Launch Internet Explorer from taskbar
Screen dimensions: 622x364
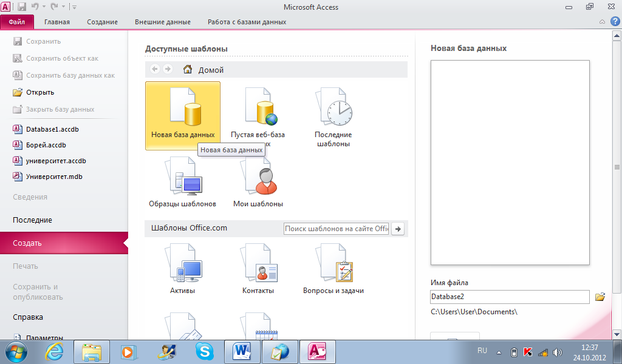tap(54, 352)
